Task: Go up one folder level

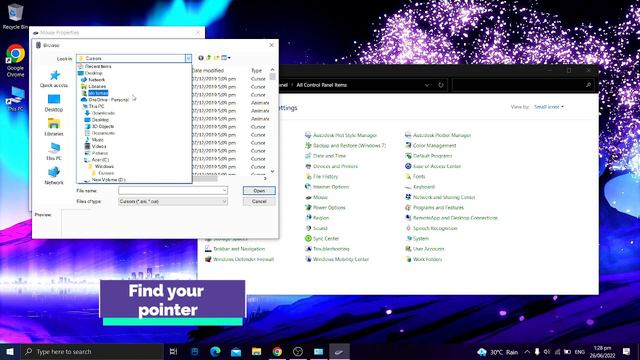Action: tap(209, 58)
